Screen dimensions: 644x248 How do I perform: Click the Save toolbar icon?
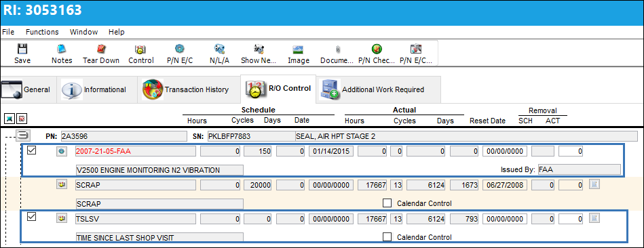click(x=22, y=49)
